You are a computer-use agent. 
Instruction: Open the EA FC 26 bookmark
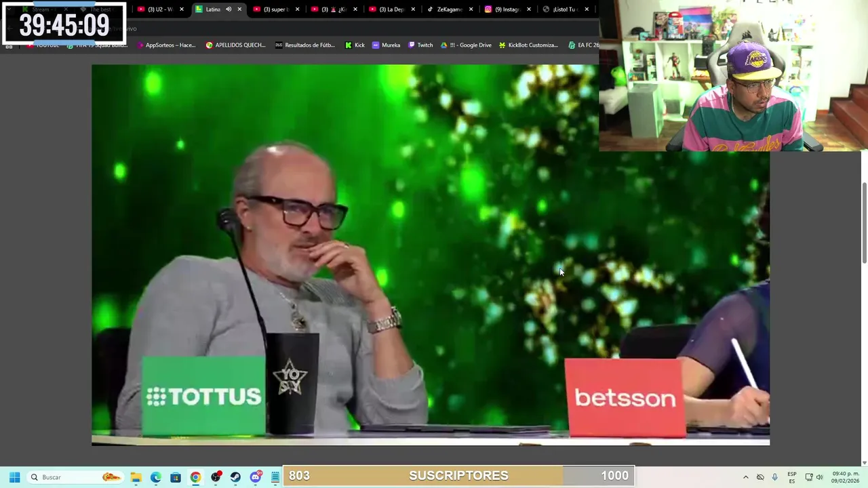tap(583, 45)
